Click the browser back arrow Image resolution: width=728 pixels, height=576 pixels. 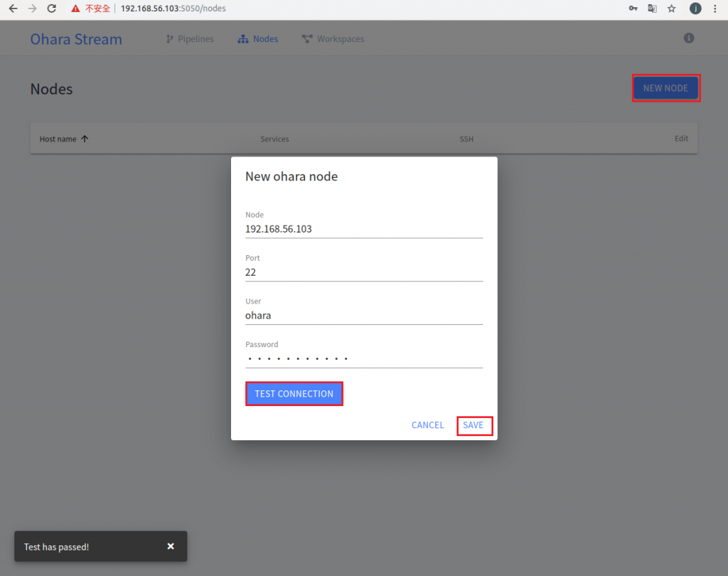(x=13, y=9)
